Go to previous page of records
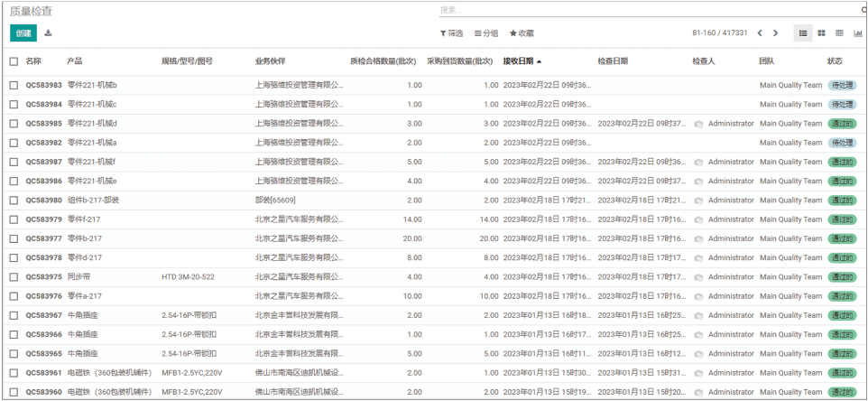 760,33
